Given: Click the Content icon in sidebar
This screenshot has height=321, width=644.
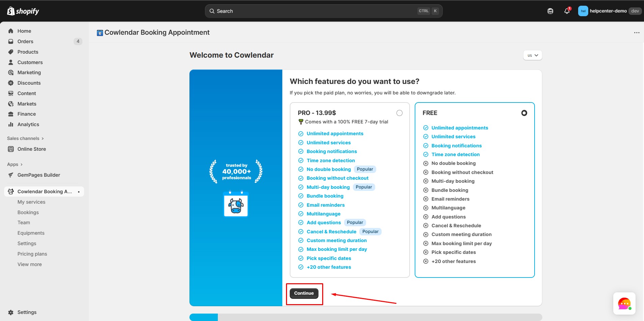Looking at the screenshot, I should pos(11,93).
